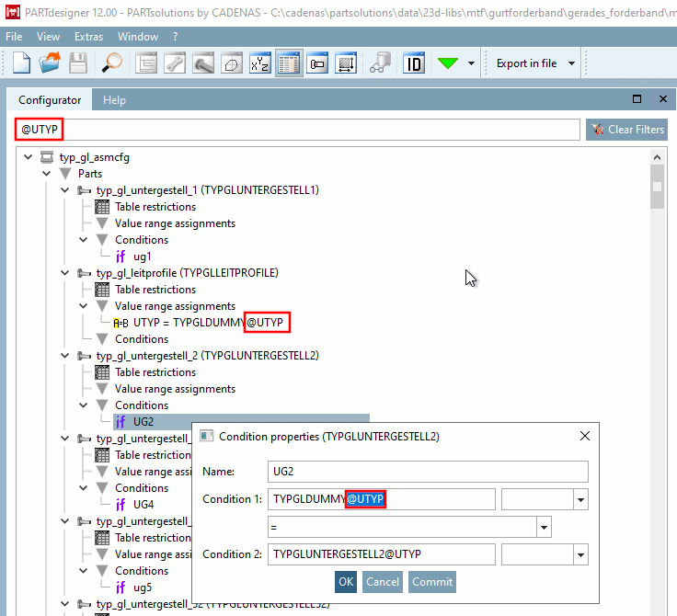Click the bolt part toolbar icon

203,63
